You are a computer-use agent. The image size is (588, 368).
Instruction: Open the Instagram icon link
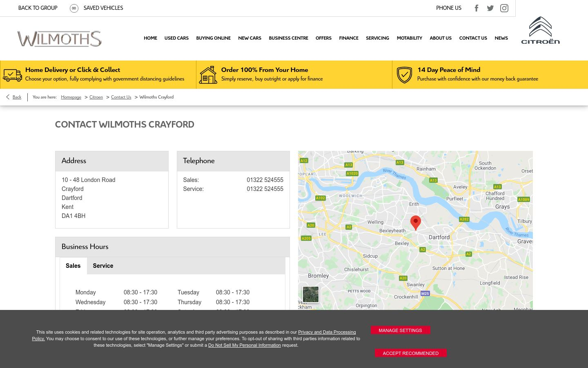tap(504, 8)
